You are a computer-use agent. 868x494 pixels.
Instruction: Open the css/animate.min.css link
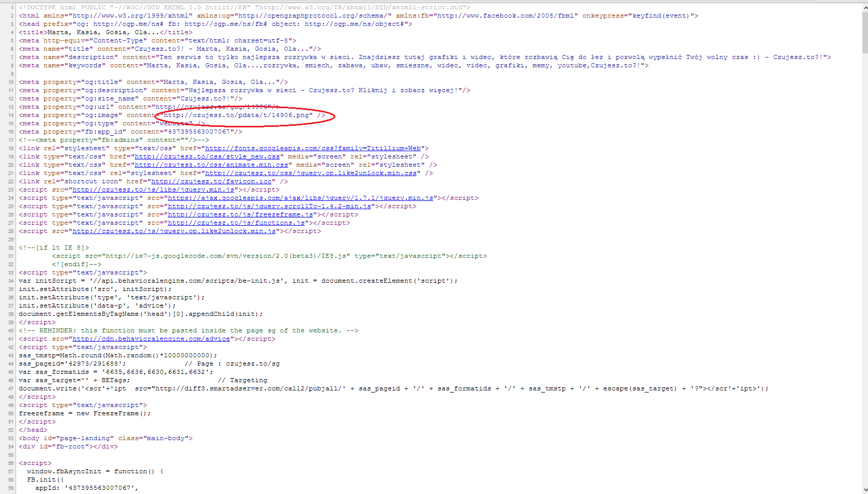coord(211,165)
